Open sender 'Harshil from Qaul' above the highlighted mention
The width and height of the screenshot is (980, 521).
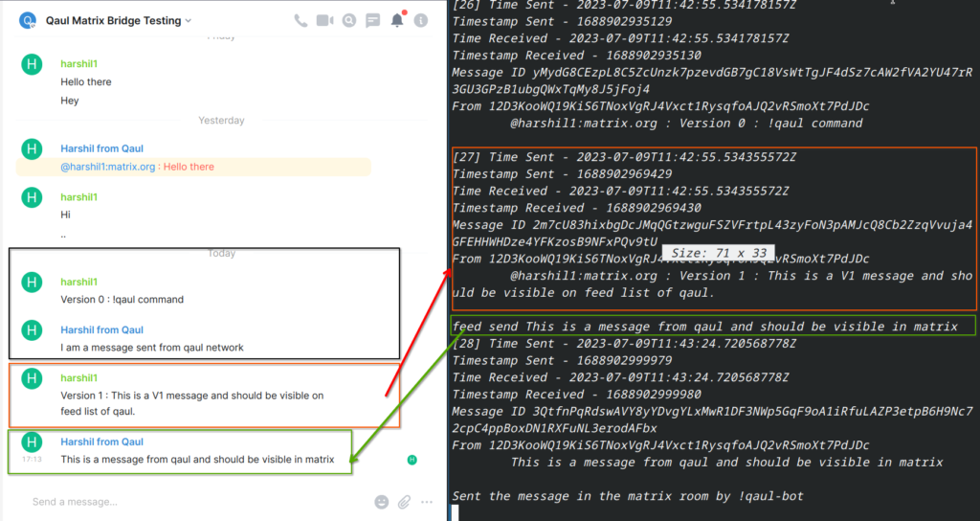(x=101, y=148)
